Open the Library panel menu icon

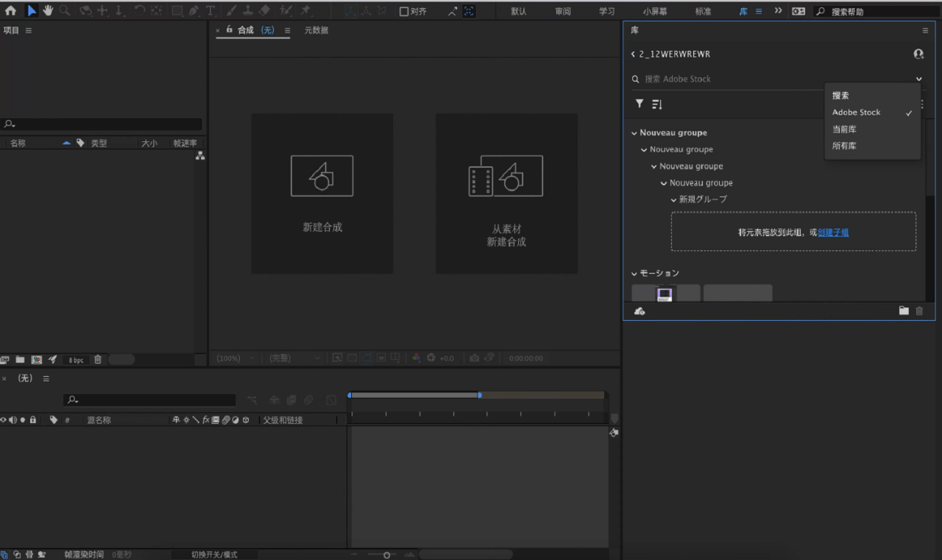tap(925, 31)
